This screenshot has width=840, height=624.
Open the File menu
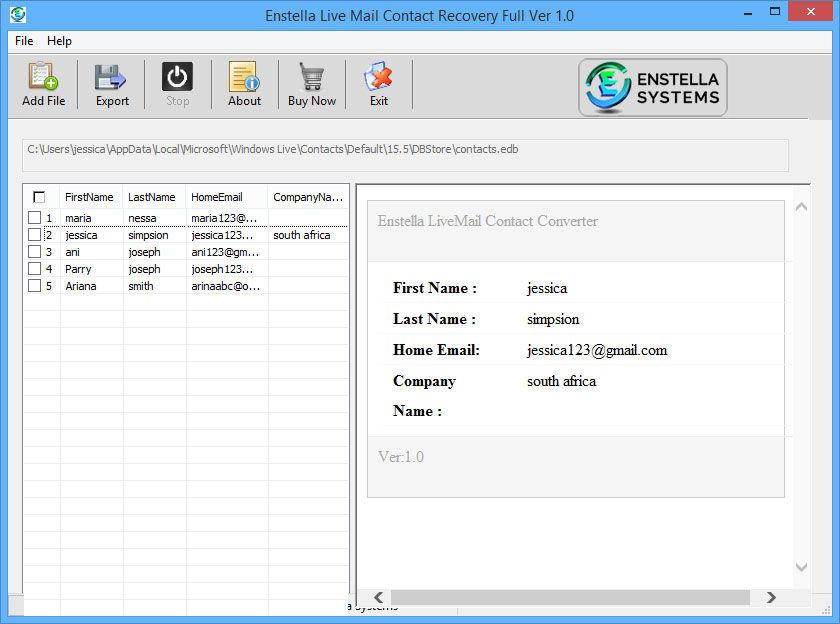coord(24,41)
